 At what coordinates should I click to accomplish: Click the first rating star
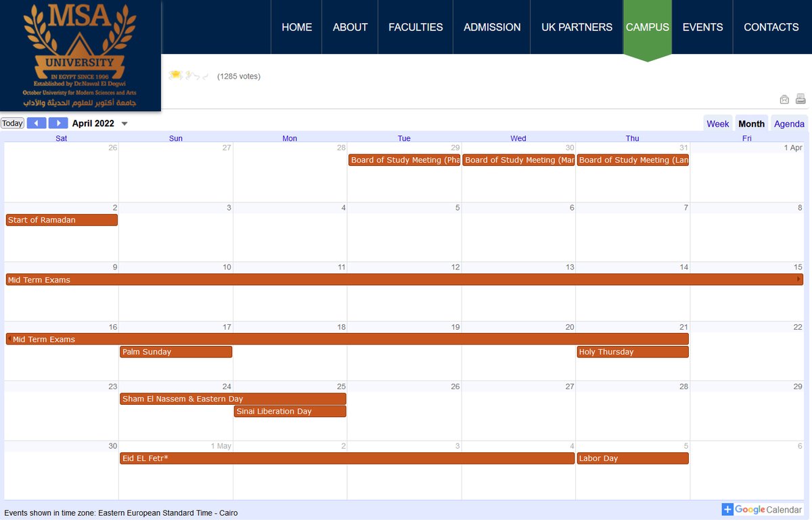[x=176, y=74]
